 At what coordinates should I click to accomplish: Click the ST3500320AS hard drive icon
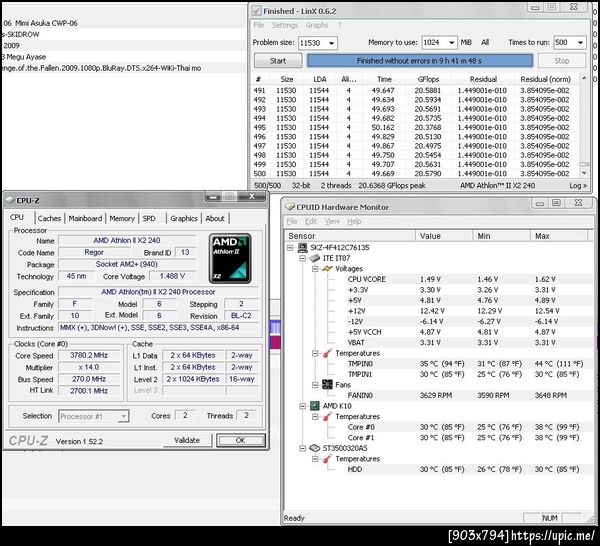(x=315, y=448)
